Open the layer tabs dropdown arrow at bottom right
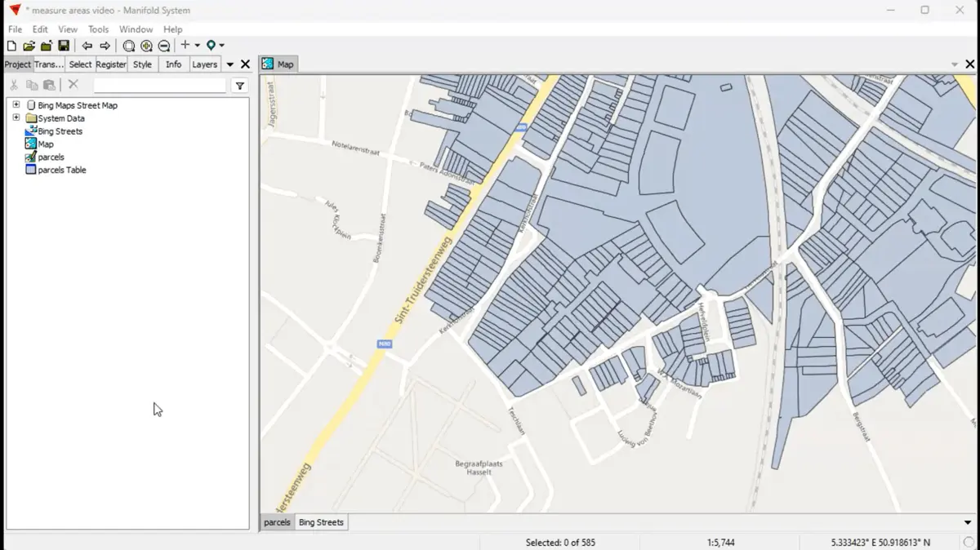 [968, 522]
